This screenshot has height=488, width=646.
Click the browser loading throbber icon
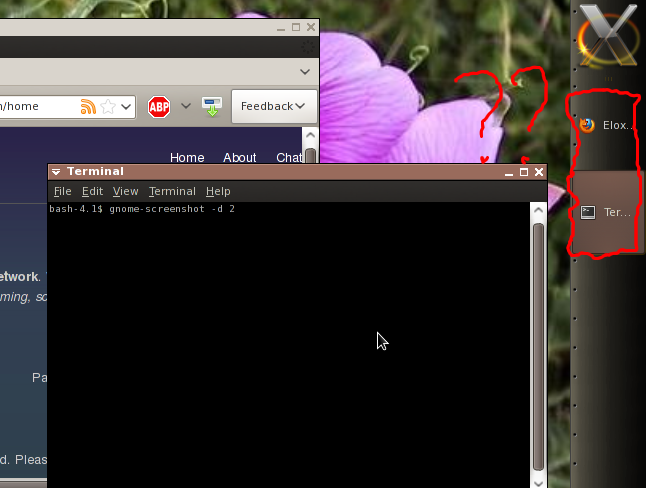[x=307, y=47]
